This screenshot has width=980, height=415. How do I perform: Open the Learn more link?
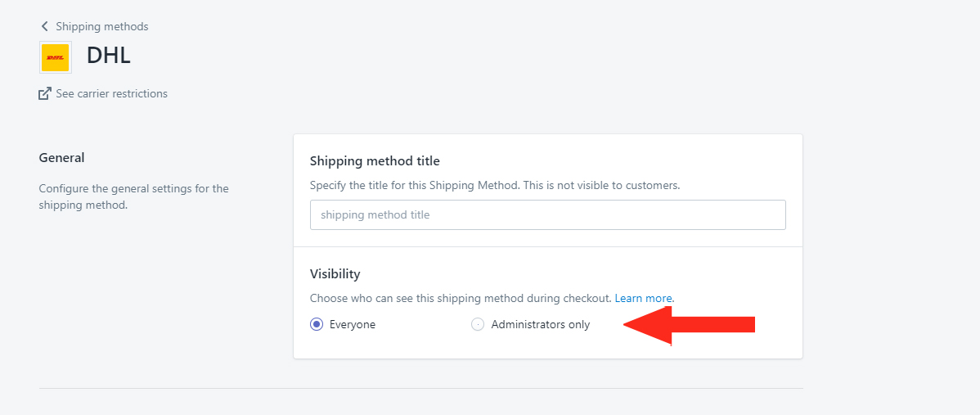coord(643,298)
